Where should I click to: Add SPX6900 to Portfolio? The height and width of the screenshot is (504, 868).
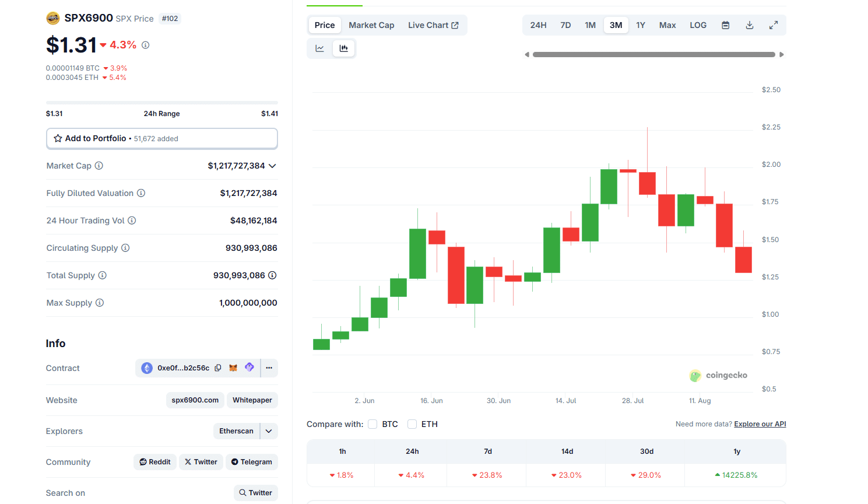pos(161,138)
